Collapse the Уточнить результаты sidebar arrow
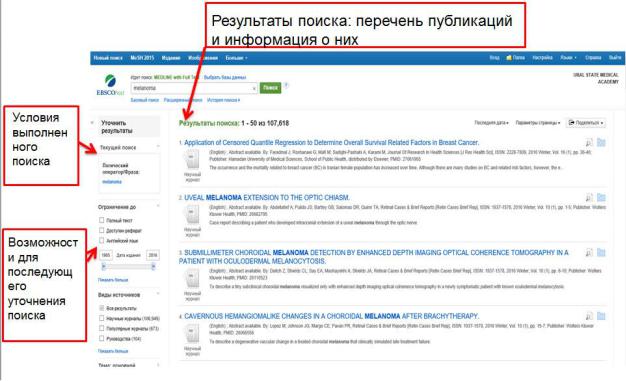This screenshot has width=626, height=381. pos(93,123)
